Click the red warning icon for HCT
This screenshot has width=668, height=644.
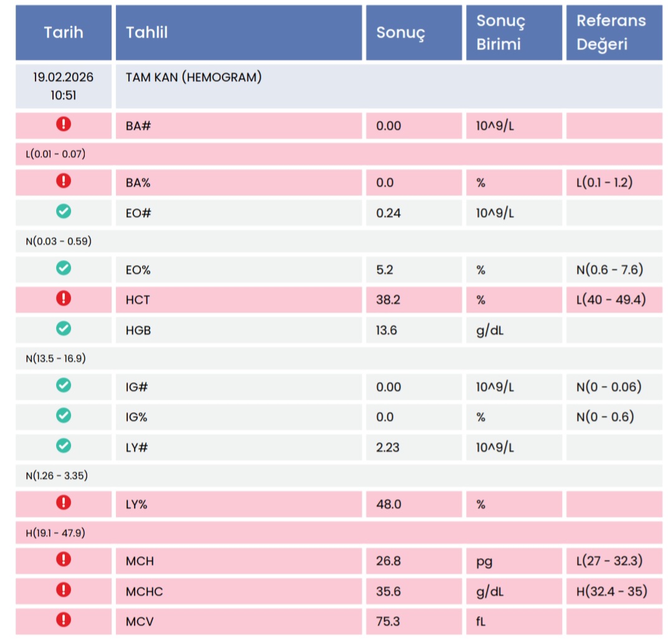pyautogui.click(x=64, y=298)
